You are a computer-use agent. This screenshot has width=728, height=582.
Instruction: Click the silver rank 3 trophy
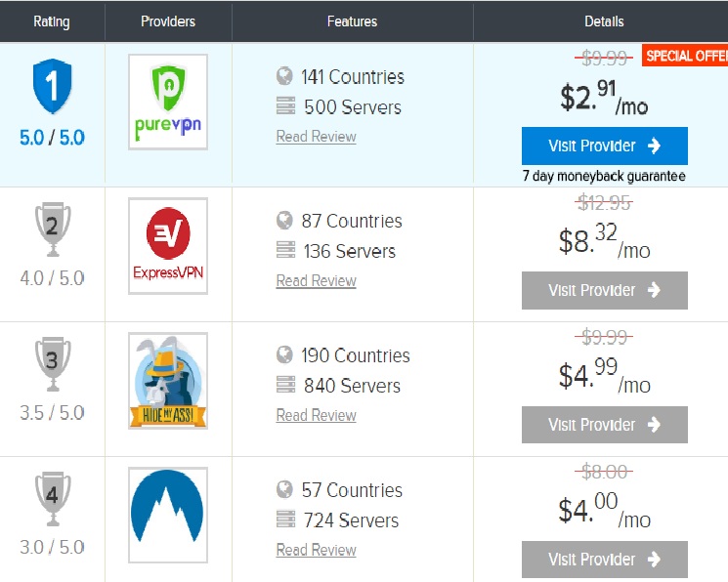pyautogui.click(x=52, y=365)
